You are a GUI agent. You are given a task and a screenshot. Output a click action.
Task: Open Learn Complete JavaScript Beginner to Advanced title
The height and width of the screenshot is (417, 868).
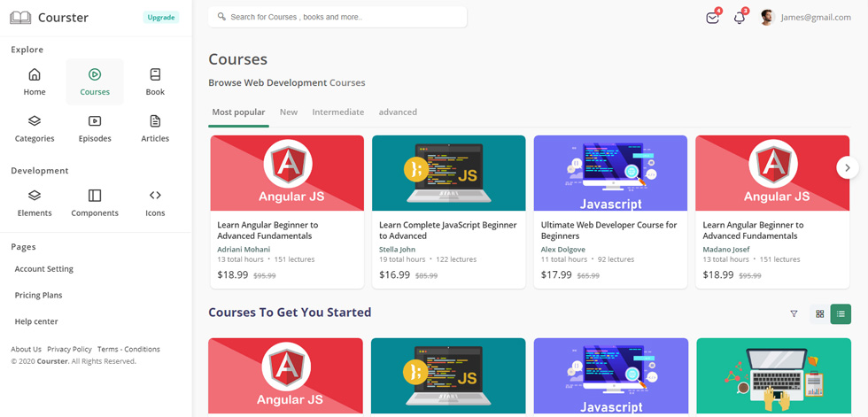(x=448, y=230)
